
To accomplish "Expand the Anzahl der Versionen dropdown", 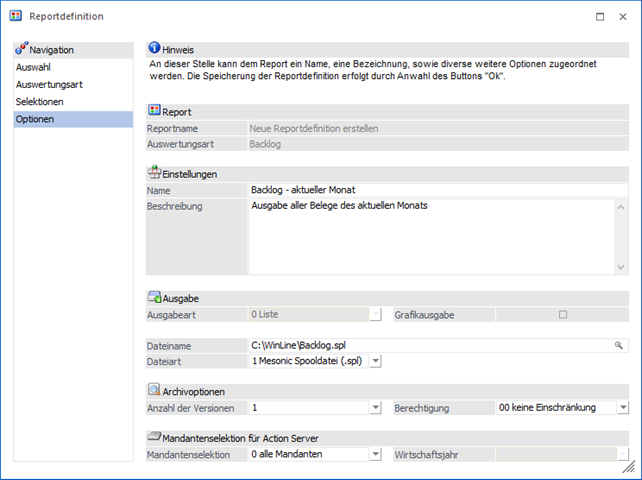I will [x=375, y=408].
